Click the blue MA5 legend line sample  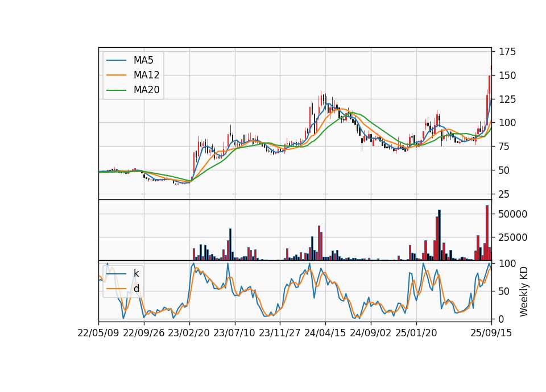[116, 60]
